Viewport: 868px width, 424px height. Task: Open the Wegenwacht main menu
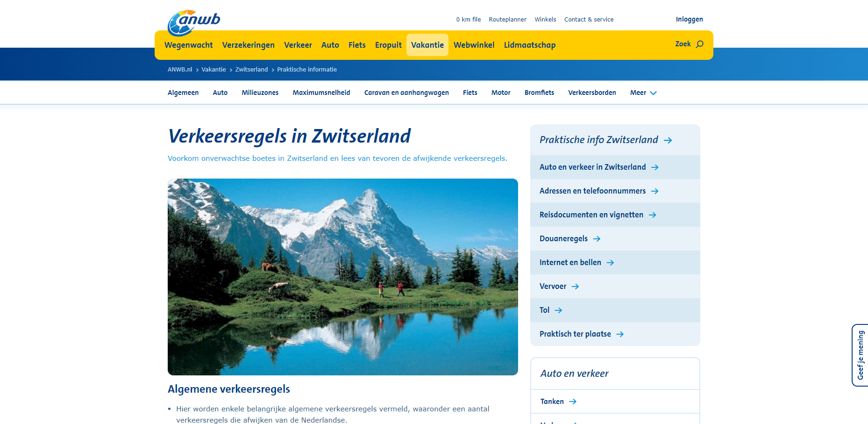click(x=188, y=45)
